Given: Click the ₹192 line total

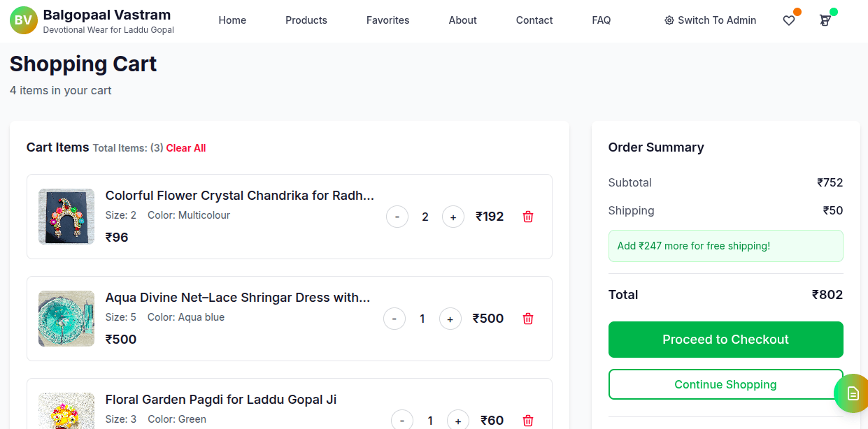Looking at the screenshot, I should (490, 217).
